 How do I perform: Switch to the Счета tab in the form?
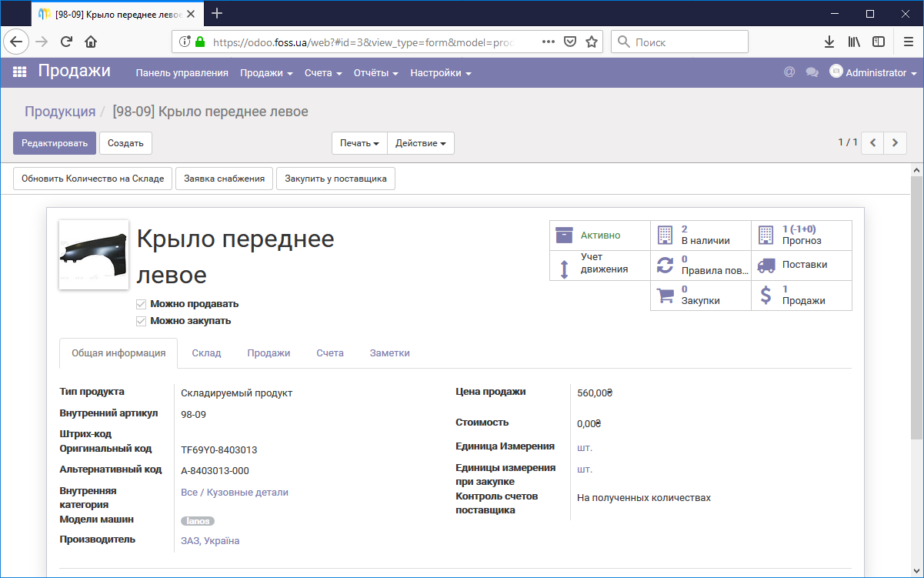tap(330, 353)
